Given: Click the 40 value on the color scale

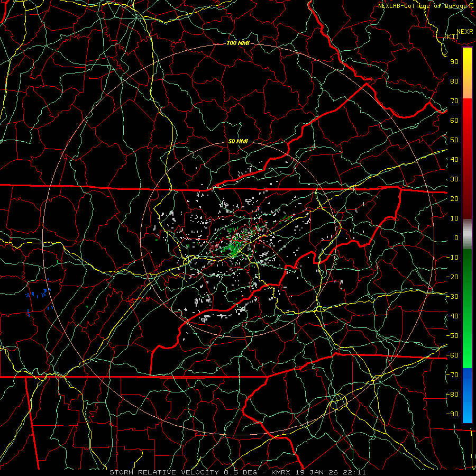Looking at the screenshot, I should coord(454,160).
